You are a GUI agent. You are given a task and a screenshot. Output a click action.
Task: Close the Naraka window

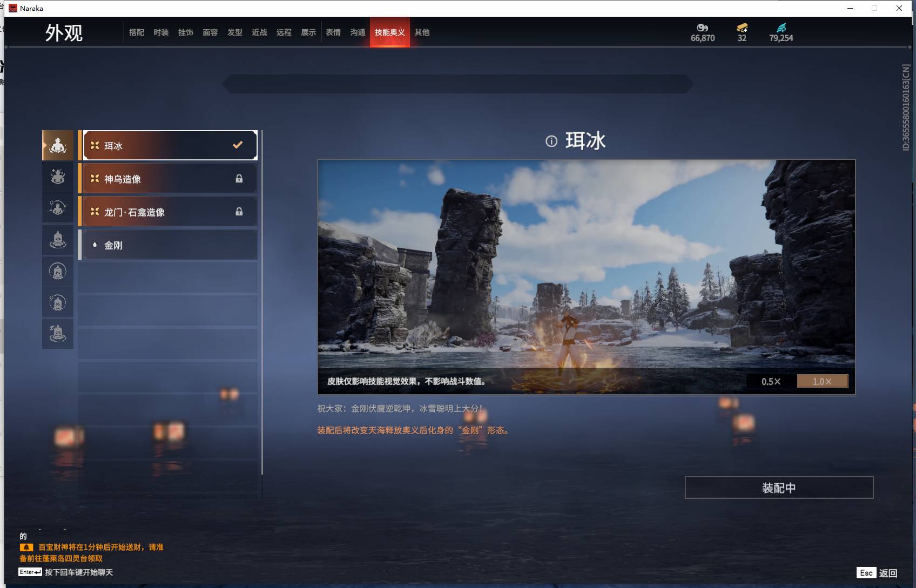(899, 8)
